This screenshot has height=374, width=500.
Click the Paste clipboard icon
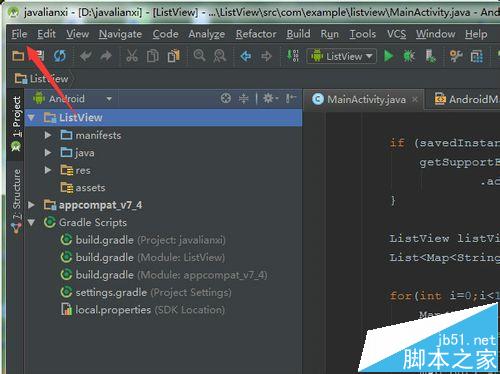[174, 56]
